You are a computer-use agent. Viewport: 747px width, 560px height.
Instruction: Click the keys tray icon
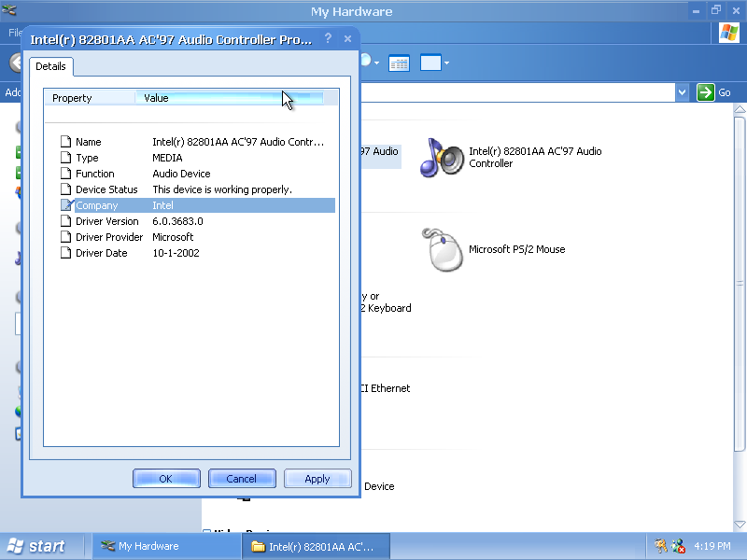tap(660, 546)
